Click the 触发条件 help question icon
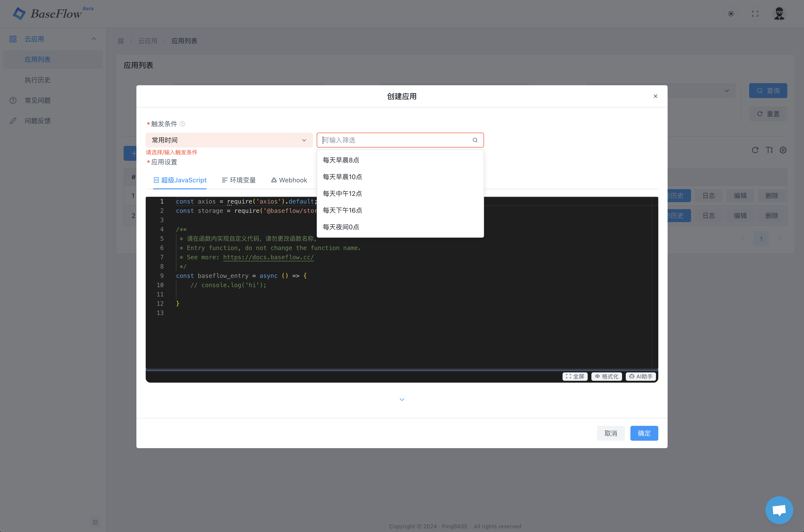Image resolution: width=804 pixels, height=532 pixels. pyautogui.click(x=182, y=124)
